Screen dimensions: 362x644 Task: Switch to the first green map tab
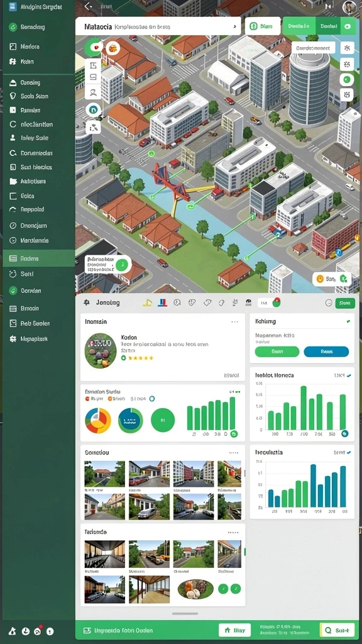coord(299,26)
